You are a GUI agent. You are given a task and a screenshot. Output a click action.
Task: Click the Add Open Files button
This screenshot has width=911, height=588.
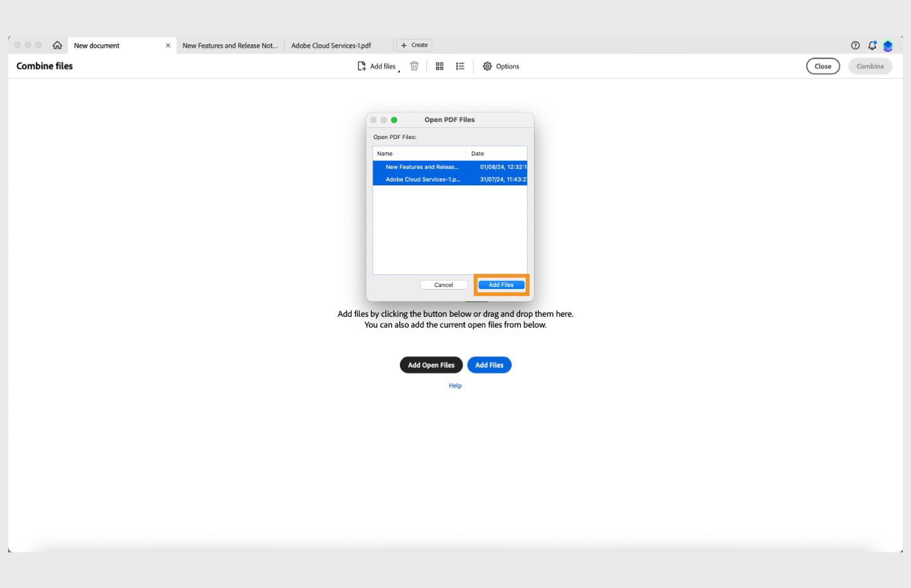431,365
